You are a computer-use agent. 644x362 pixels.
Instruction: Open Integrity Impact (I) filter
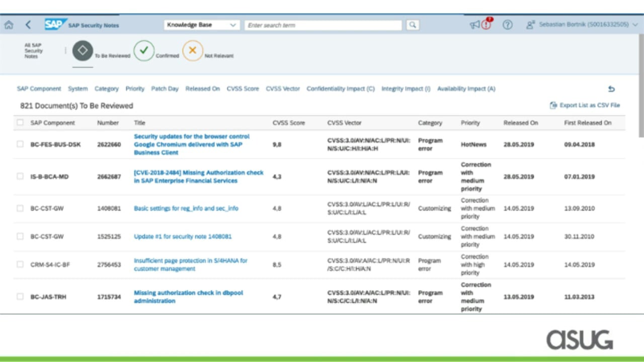(406, 88)
